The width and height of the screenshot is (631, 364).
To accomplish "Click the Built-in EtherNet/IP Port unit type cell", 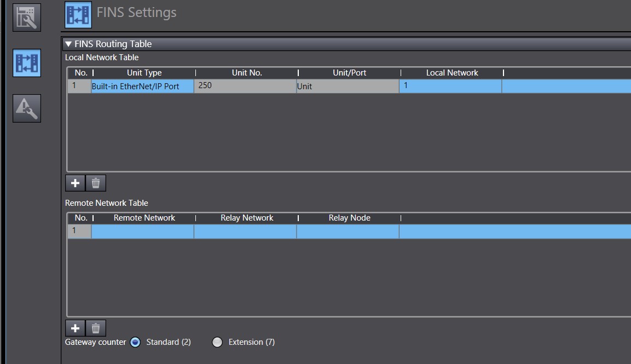I will point(142,86).
